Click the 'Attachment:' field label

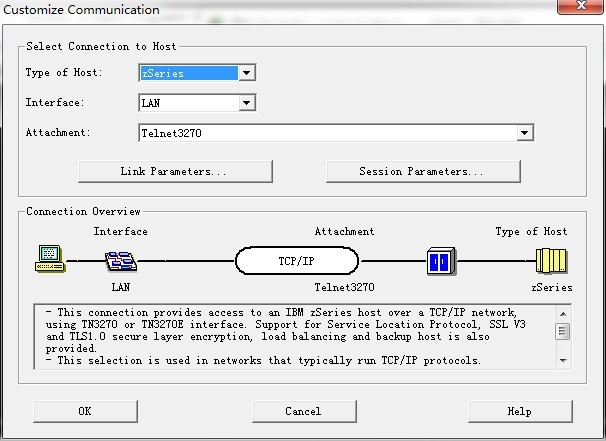[x=58, y=133]
